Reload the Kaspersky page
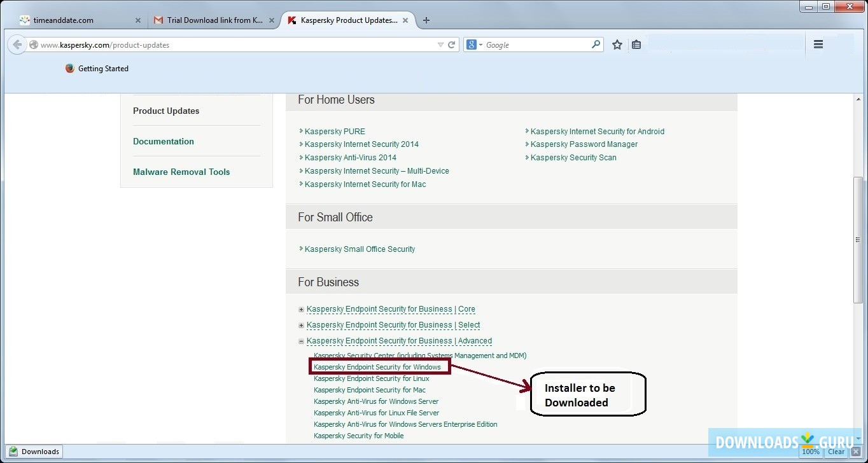 pyautogui.click(x=452, y=45)
